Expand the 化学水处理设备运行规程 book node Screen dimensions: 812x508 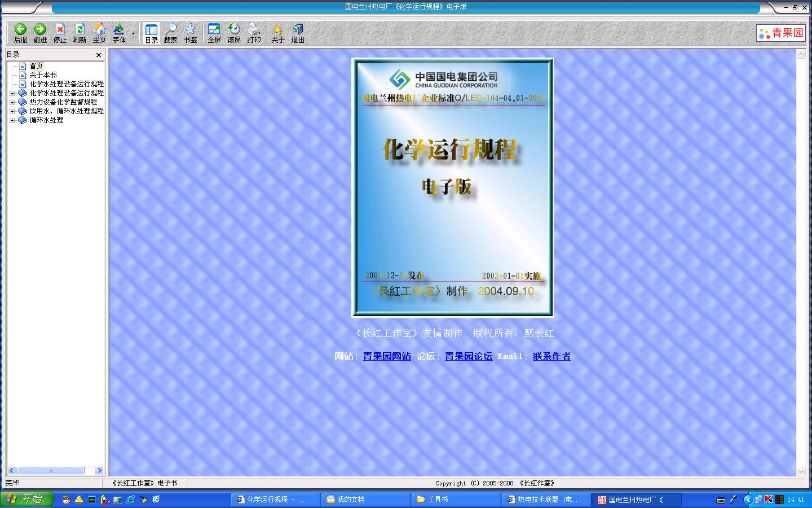(x=12, y=93)
